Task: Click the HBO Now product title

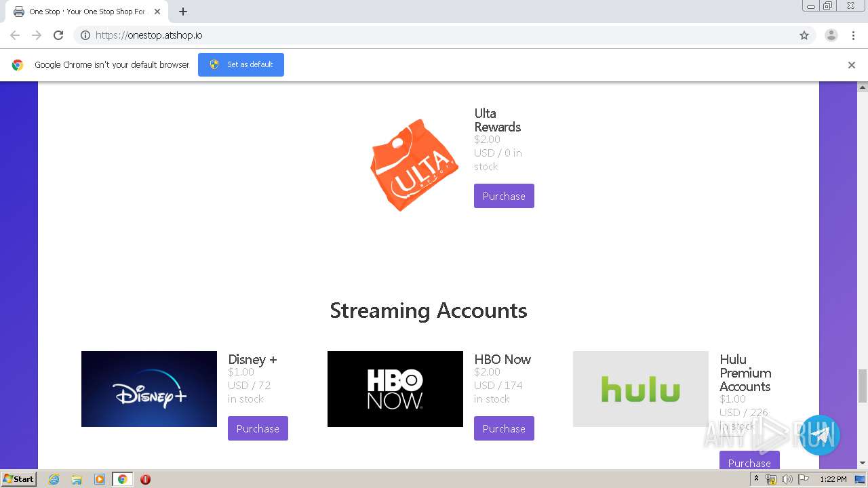Action: click(502, 359)
